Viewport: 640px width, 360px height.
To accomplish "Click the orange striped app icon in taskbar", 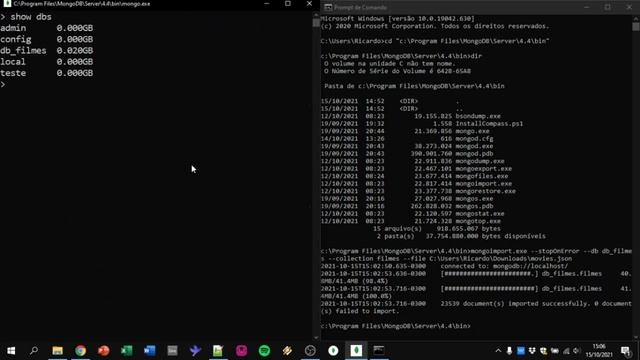I will pos(287,351).
